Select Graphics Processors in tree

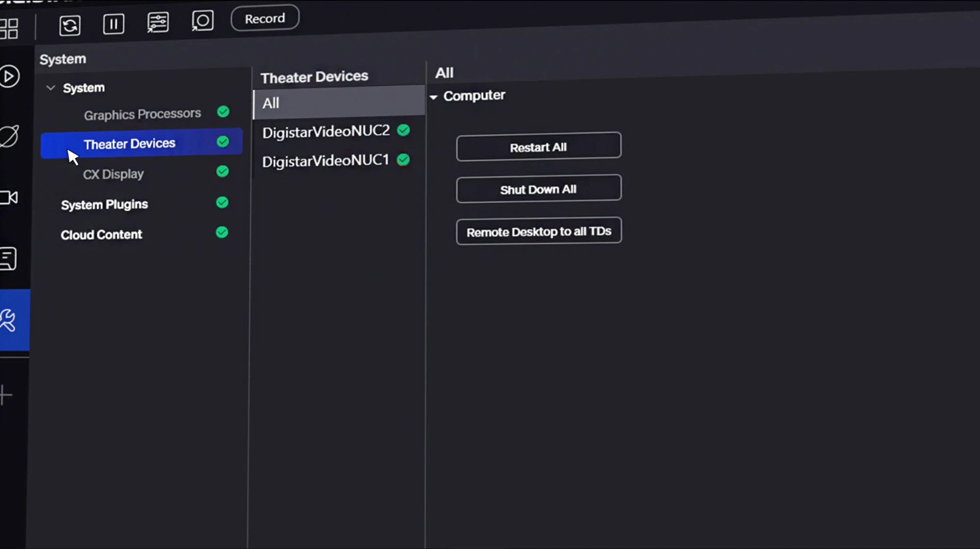(x=142, y=114)
